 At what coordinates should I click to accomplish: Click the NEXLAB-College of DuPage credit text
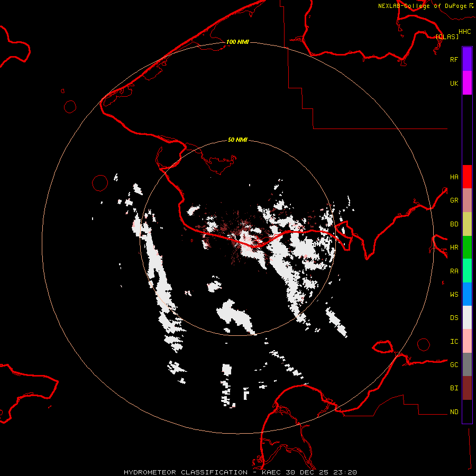[x=422, y=6]
